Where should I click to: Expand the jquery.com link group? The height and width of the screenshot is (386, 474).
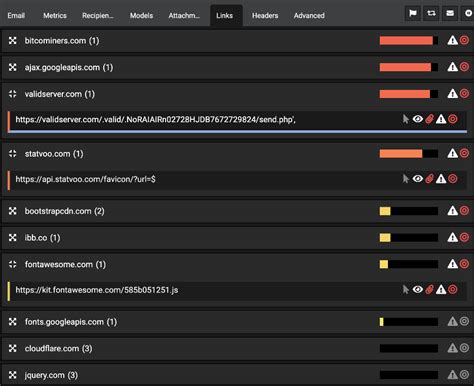tap(13, 375)
